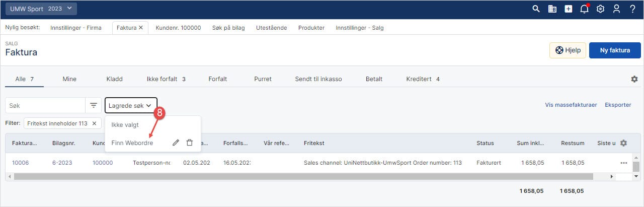644x207 pixels.
Task: Switch to the Kreditert tab
Action: click(x=419, y=79)
